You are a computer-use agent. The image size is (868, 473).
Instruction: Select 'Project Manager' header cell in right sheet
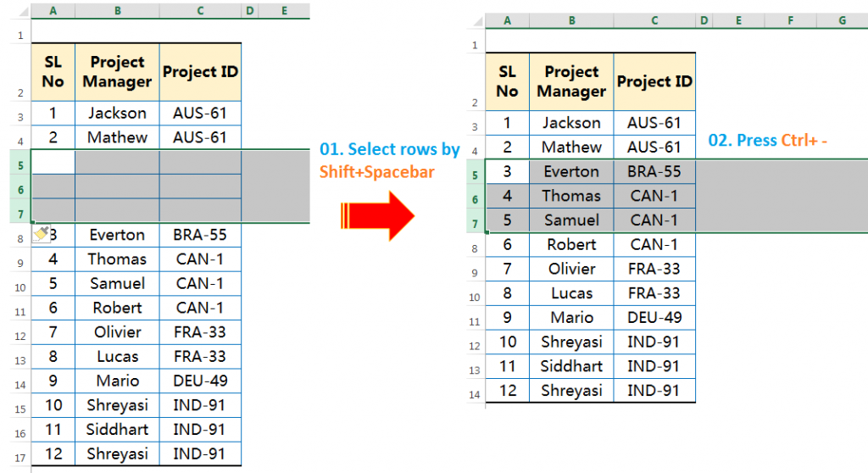(x=572, y=81)
